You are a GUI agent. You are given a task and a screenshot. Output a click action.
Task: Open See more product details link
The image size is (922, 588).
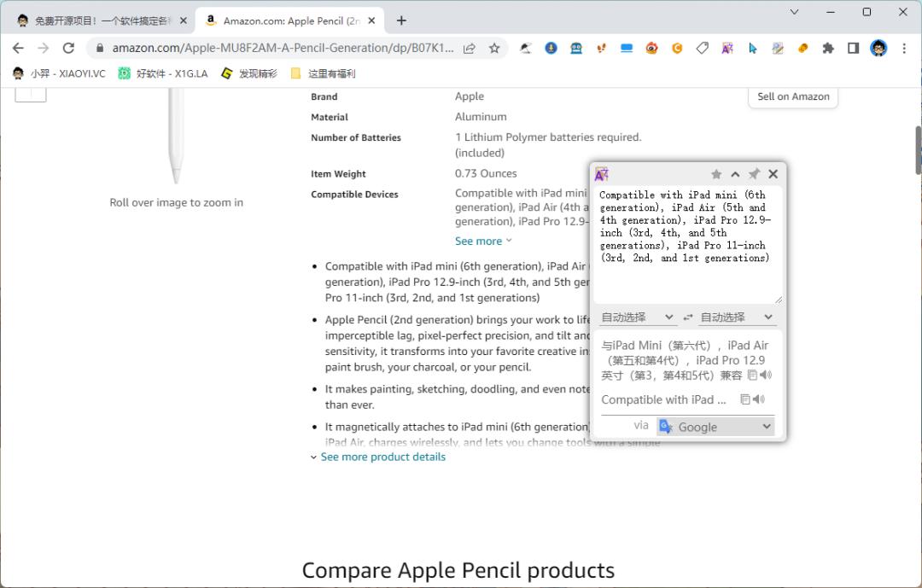click(x=382, y=457)
